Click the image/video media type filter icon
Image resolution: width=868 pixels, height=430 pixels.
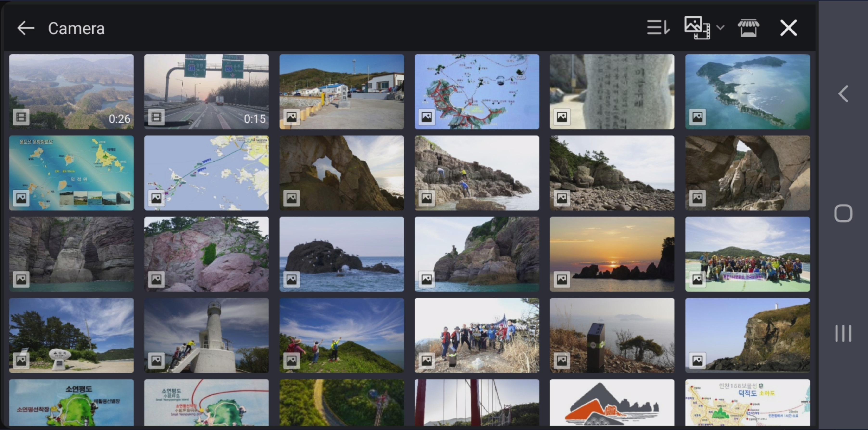click(x=697, y=27)
